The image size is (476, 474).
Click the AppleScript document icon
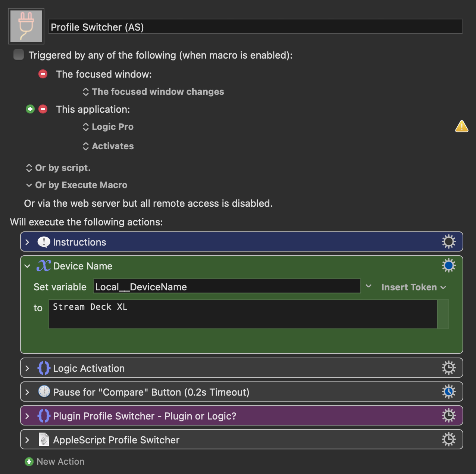point(44,440)
